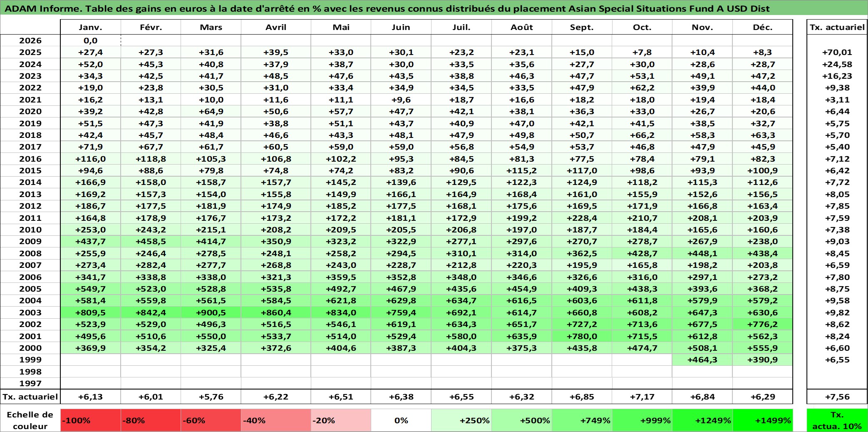Select the +390,9 cell for Déc. 1999

pos(763,360)
